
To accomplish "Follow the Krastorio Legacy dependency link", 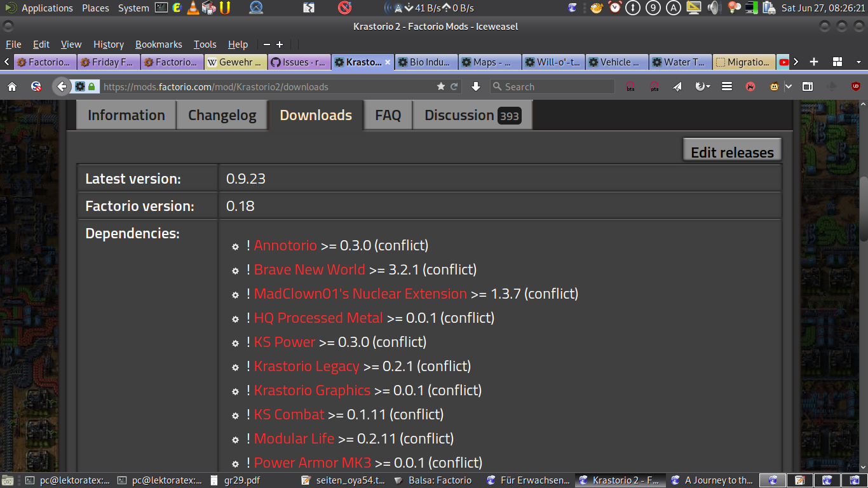I will click(306, 366).
